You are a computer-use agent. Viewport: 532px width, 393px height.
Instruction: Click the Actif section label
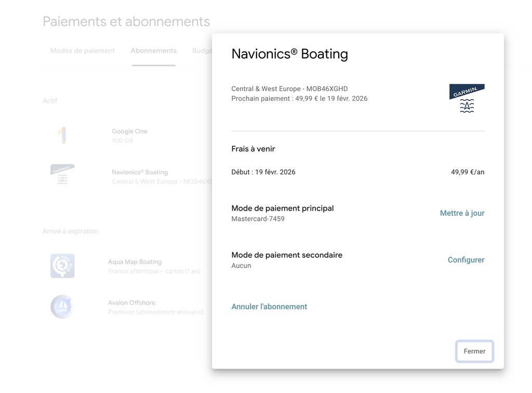pyautogui.click(x=50, y=101)
